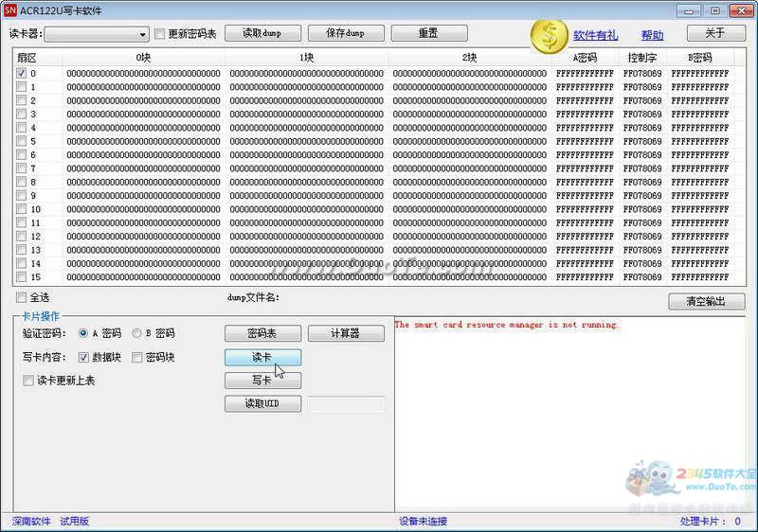758x532 pixels.
Task: Check the sector 4 checkbox
Action: (x=21, y=127)
